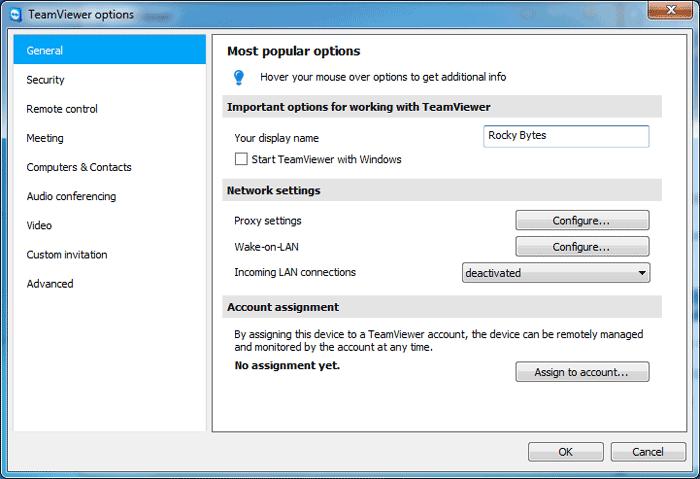
Task: Click the display name text field
Action: (566, 136)
